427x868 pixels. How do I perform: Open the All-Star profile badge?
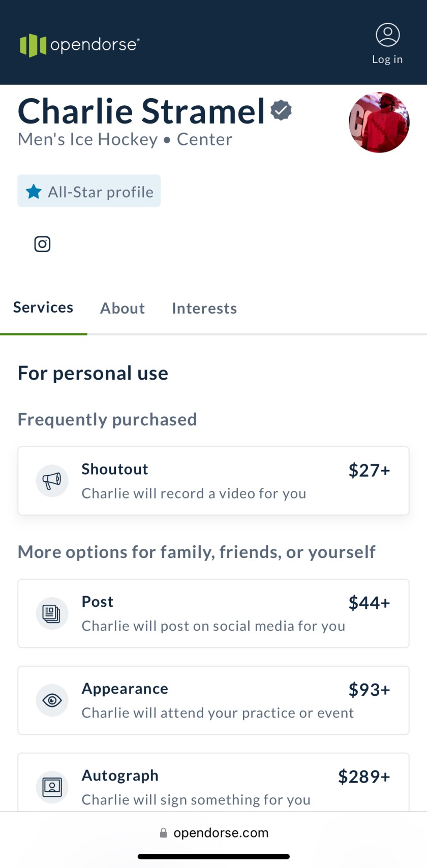[x=89, y=192]
